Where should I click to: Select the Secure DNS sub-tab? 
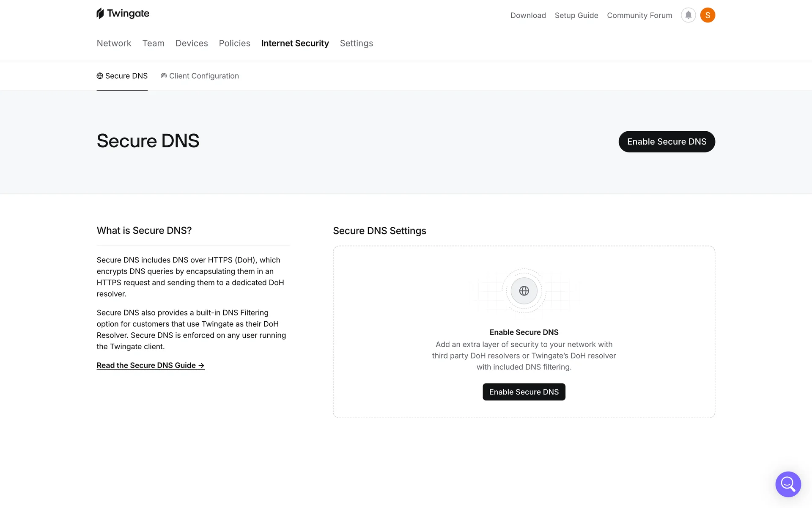pyautogui.click(x=126, y=76)
